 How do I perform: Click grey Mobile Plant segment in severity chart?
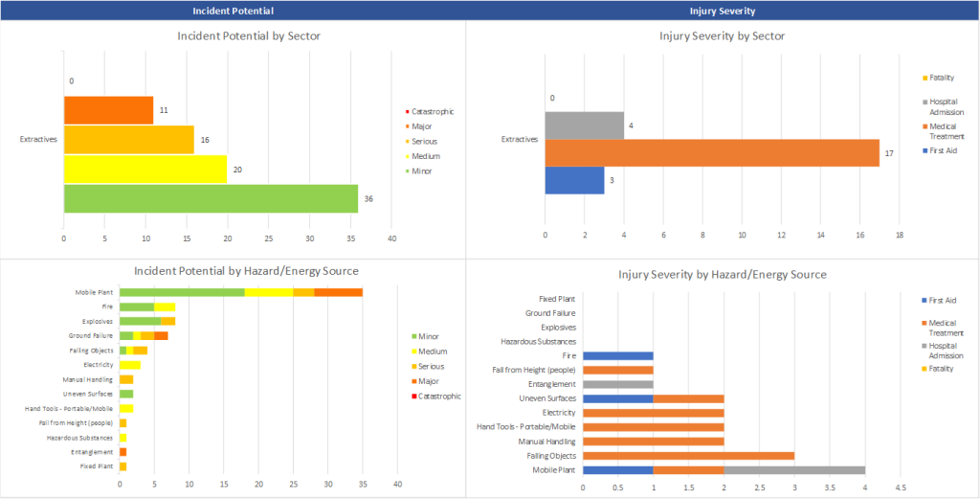click(794, 470)
